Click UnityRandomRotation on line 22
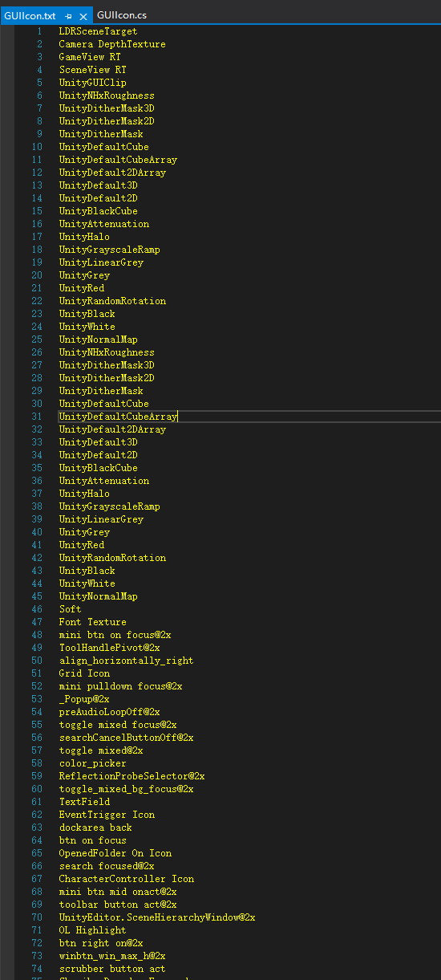 (112, 301)
